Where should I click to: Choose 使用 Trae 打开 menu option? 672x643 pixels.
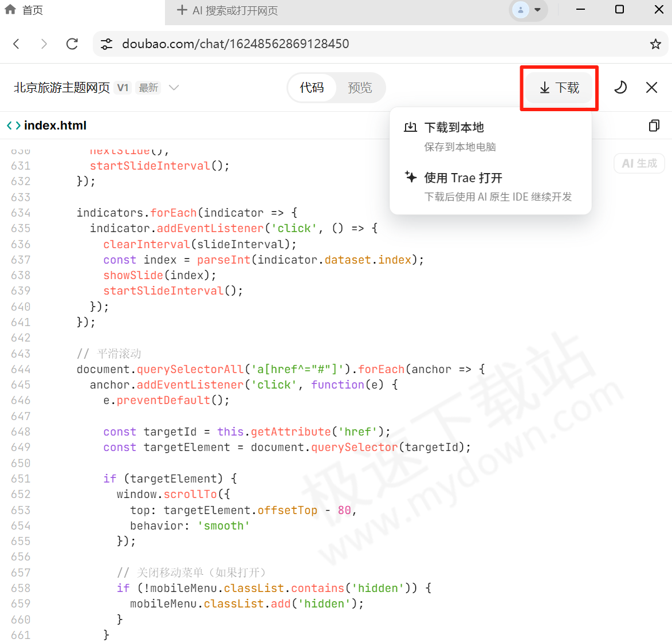click(463, 178)
